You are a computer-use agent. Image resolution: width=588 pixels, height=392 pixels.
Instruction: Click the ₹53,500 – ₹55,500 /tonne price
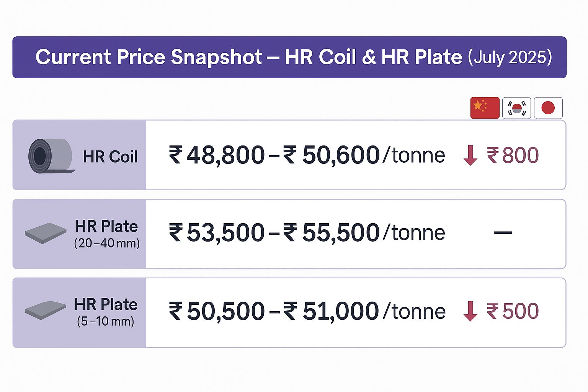point(307,233)
